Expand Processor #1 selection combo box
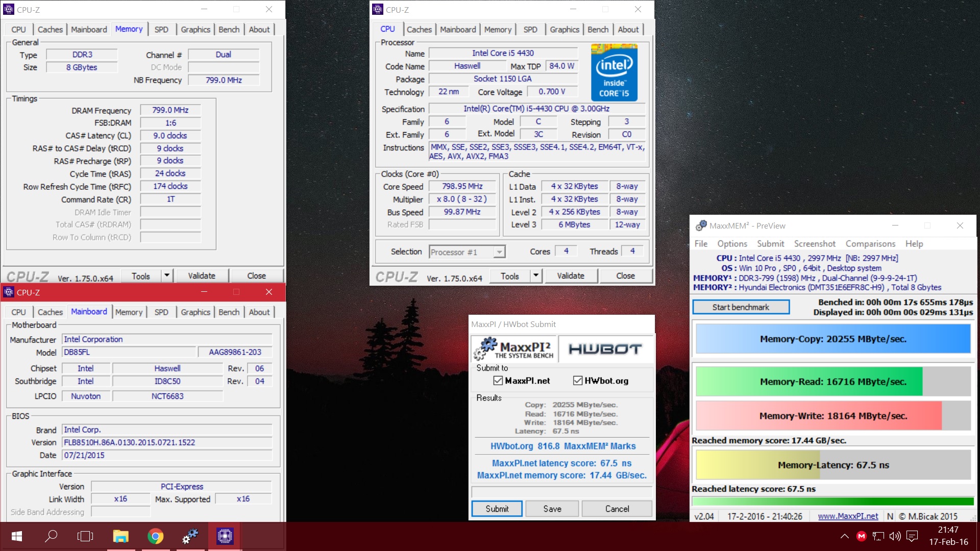The width and height of the screenshot is (980, 551). pyautogui.click(x=467, y=252)
